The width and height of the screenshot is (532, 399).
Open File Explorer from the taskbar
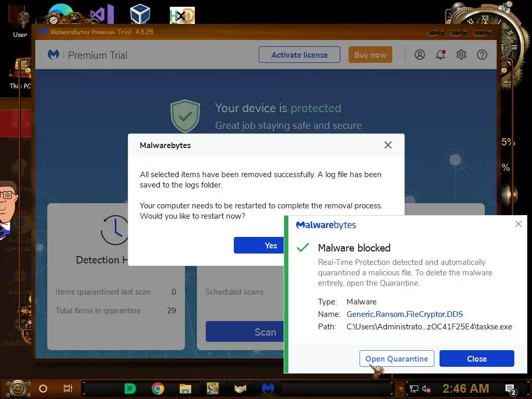(185, 389)
